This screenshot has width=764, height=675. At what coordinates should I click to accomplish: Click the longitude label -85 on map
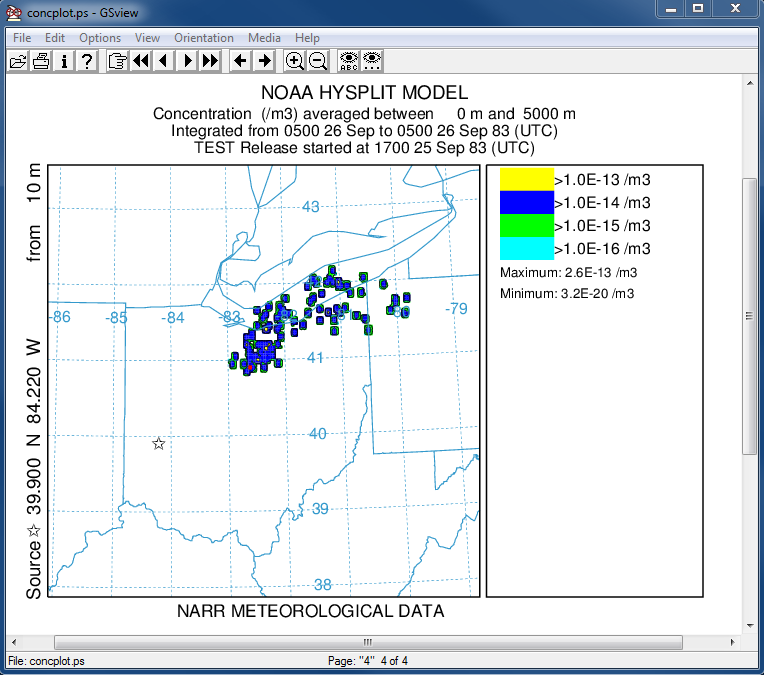116,318
